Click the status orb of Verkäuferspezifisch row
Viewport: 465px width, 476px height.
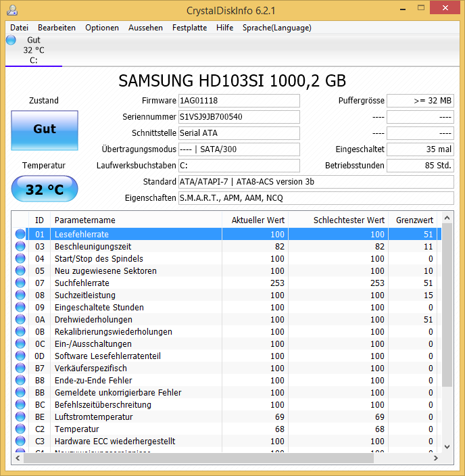click(x=20, y=368)
